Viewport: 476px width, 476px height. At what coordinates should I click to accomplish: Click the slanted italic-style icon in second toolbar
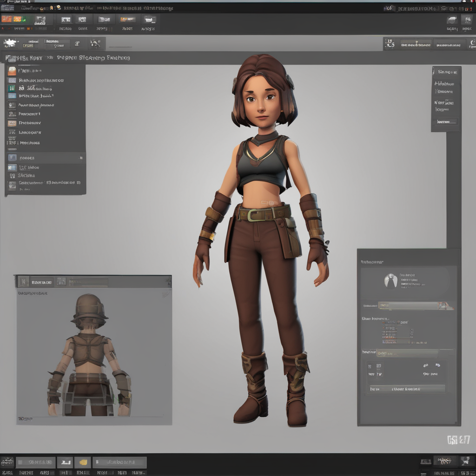pyautogui.click(x=78, y=44)
